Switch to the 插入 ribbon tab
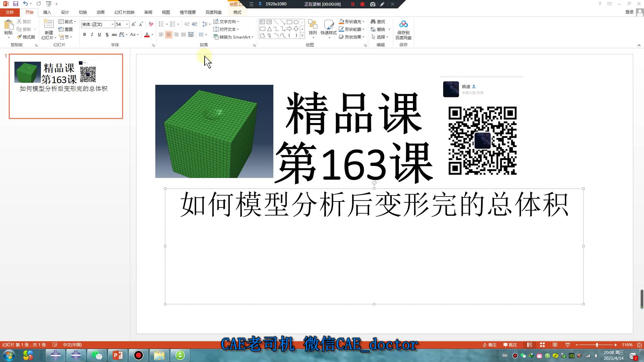The width and height of the screenshot is (644, 362). [x=47, y=12]
